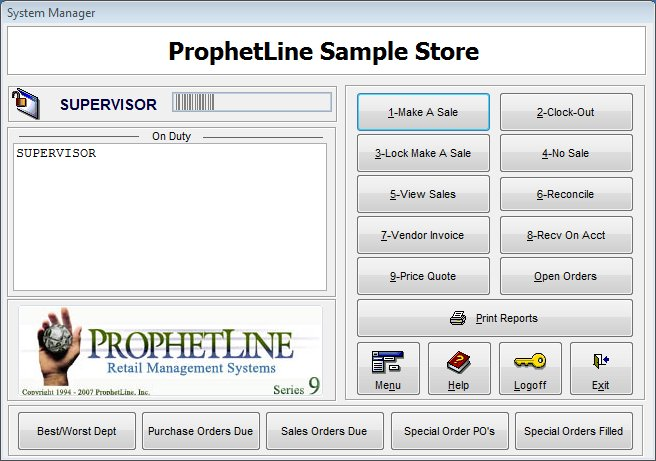Show the Best/Worst Dept report

(x=76, y=431)
